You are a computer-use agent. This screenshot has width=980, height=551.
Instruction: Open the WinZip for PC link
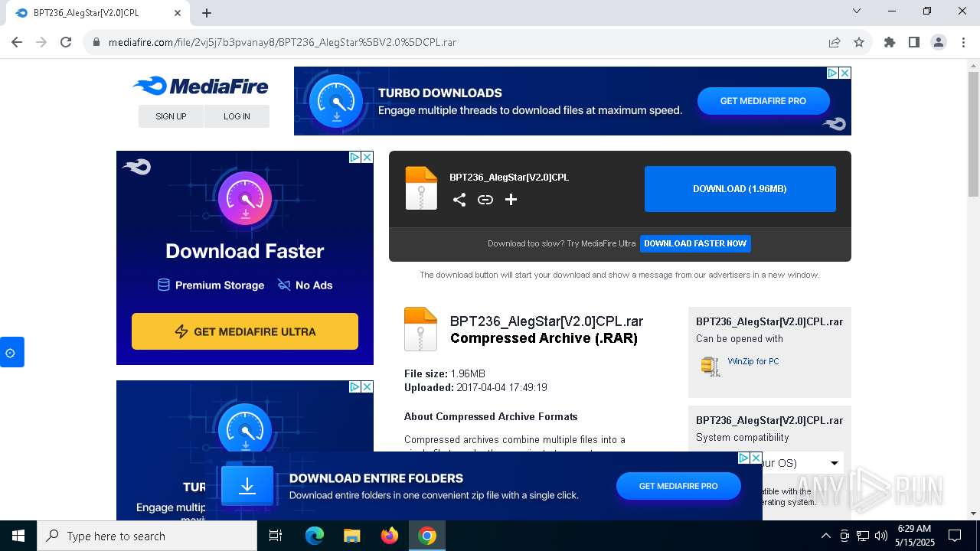click(753, 361)
